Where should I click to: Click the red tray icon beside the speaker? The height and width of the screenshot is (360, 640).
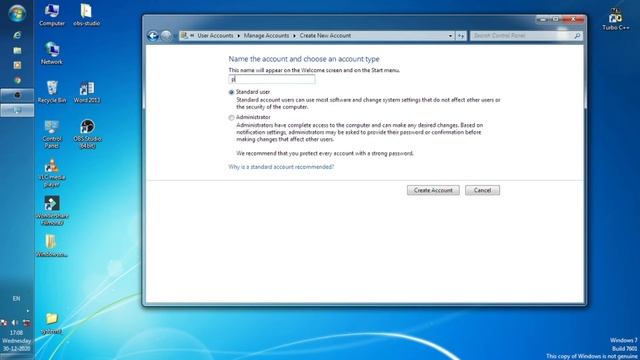coord(27,323)
